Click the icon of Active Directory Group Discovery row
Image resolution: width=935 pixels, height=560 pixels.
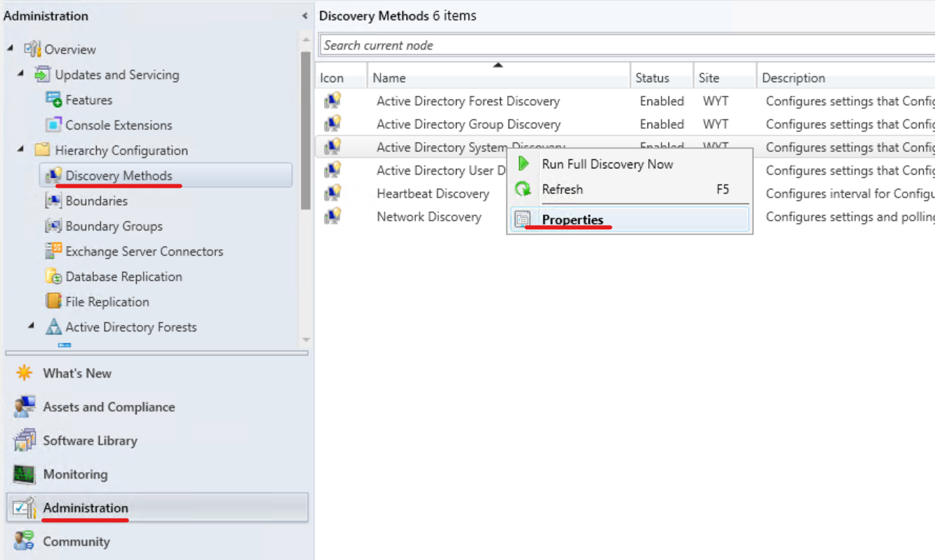pyautogui.click(x=332, y=124)
